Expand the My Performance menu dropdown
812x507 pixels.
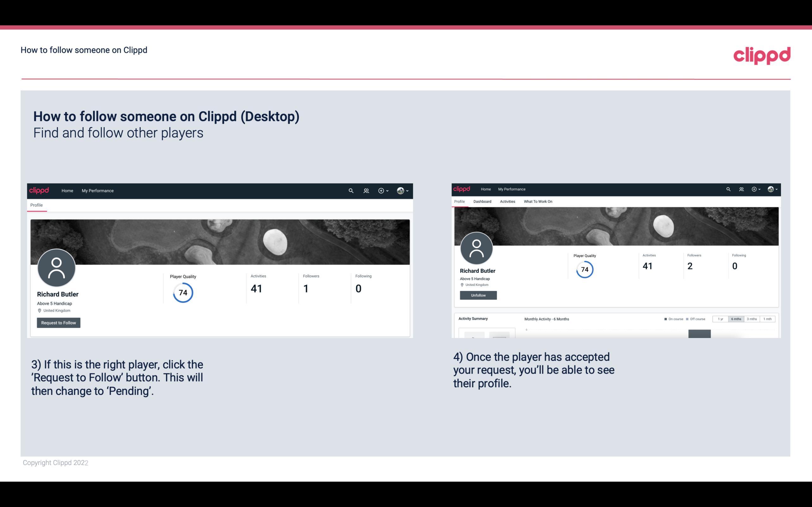[x=98, y=190]
